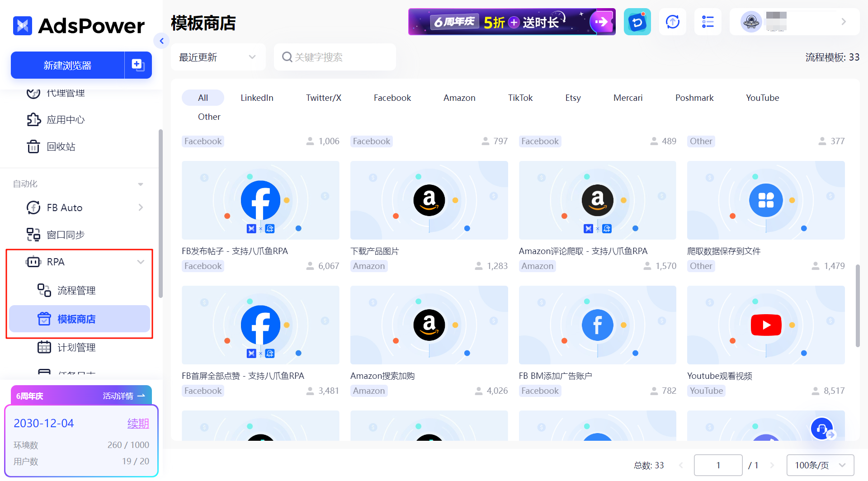868x481 pixels.
Task: Open 活动详情 anniversary details link
Action: [123, 396]
